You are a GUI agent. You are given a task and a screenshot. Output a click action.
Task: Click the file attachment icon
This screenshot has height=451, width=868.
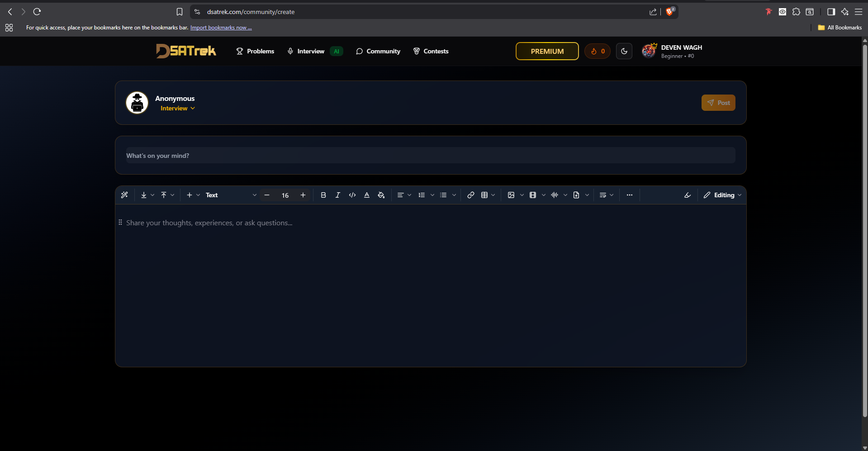tap(576, 195)
